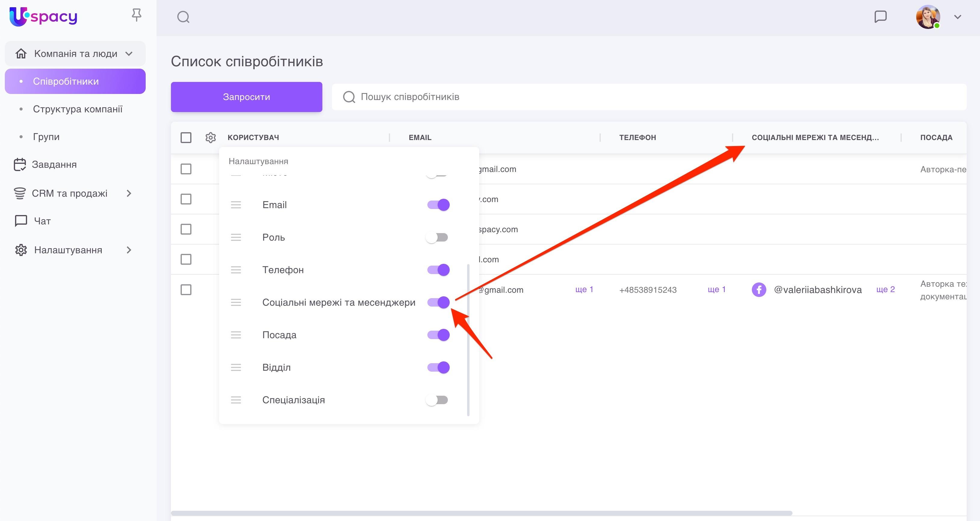
Task: Click the Телефон column header
Action: pyautogui.click(x=637, y=137)
